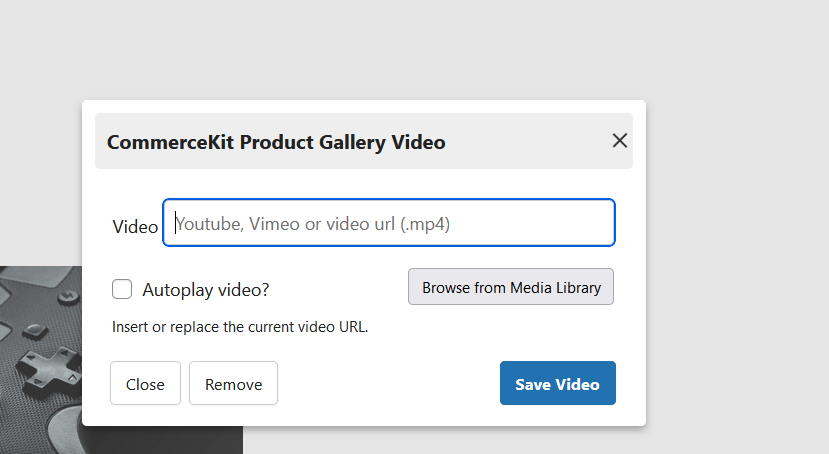Viewport: 829px width, 454px height.
Task: Click the CommerceKit Product Gallery Video title
Action: coord(276,142)
